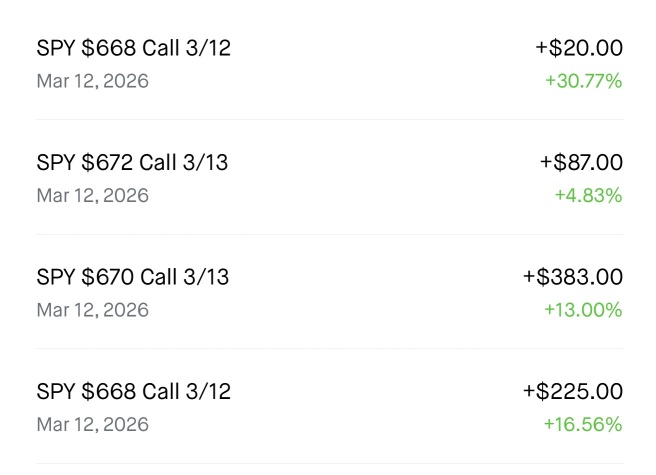Click the Mar 12, 2026 date under SPY $670 Call
Image resolution: width=656 pixels, height=475 pixels.
[x=92, y=310]
